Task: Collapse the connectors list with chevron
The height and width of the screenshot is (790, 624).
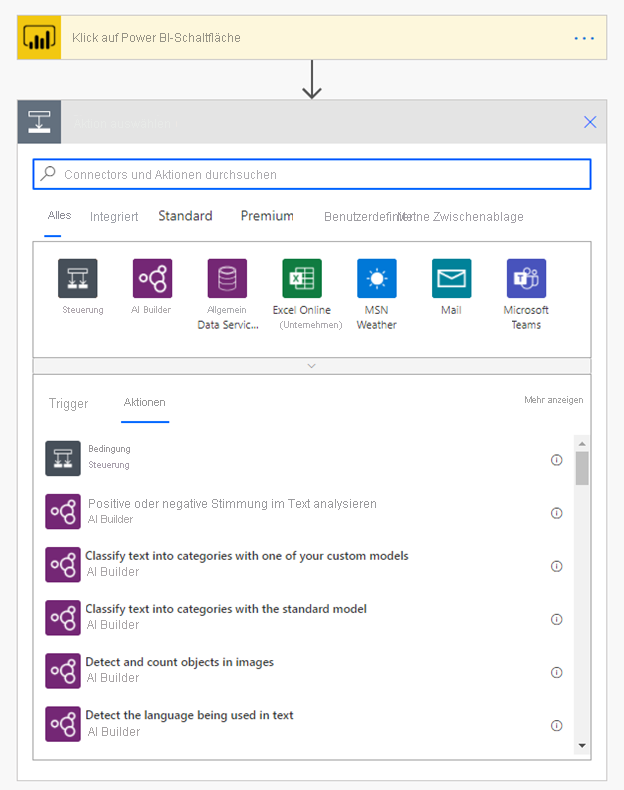Action: pyautogui.click(x=311, y=366)
